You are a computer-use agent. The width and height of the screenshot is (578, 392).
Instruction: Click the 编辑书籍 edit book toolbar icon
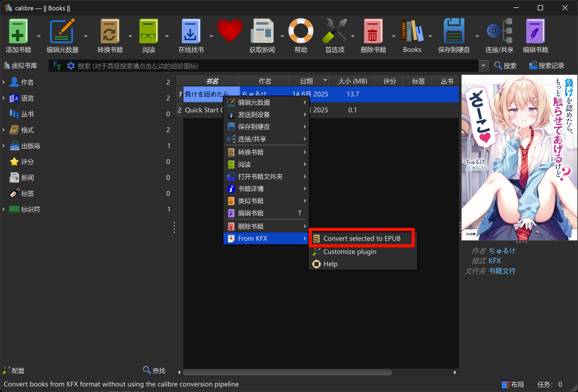(x=535, y=31)
